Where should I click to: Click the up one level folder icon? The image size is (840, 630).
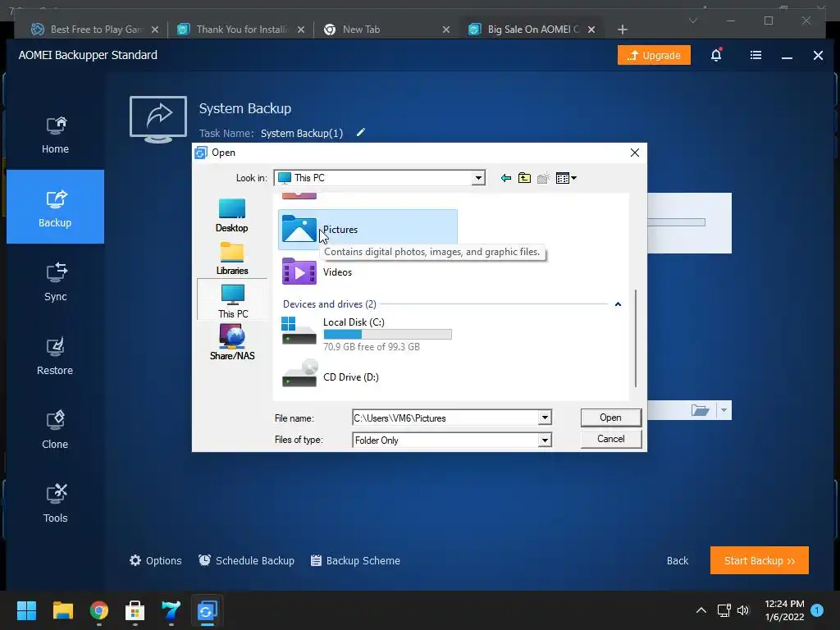coord(524,178)
